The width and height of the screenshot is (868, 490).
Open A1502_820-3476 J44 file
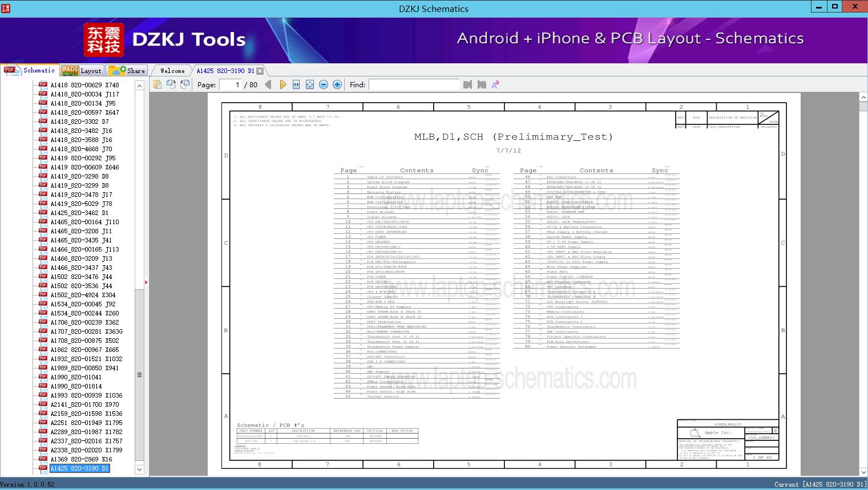[81, 277]
